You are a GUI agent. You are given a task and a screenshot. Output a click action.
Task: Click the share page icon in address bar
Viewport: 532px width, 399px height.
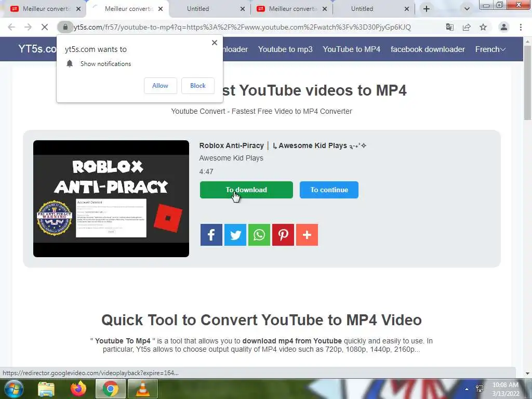coord(467,27)
